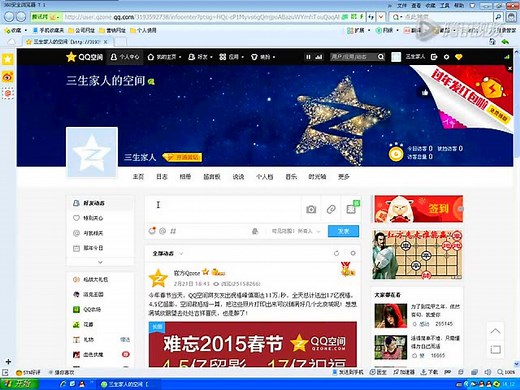Viewport: 520px width, 390px height.
Task: Click the yellow star favorites side icon
Action: click(x=8, y=59)
